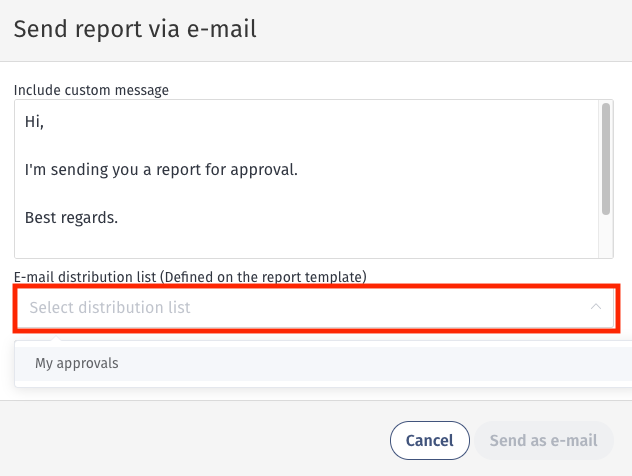Click the Select distribution list placeholder text
This screenshot has width=632, height=476.
[x=110, y=308]
